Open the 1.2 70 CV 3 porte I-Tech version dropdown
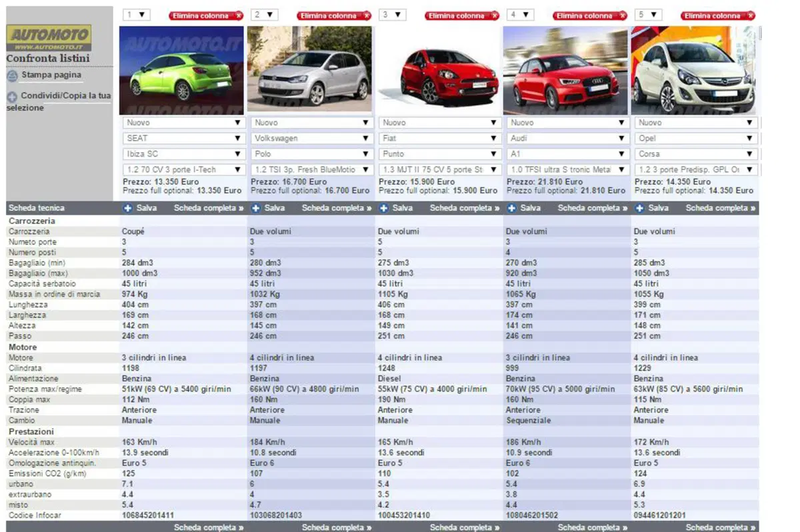The width and height of the screenshot is (800, 532). 183,170
